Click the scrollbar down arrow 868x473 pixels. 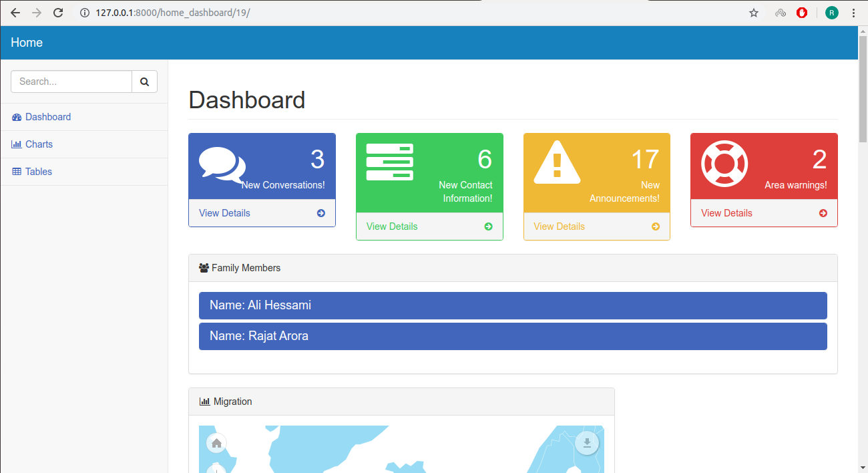click(x=863, y=467)
